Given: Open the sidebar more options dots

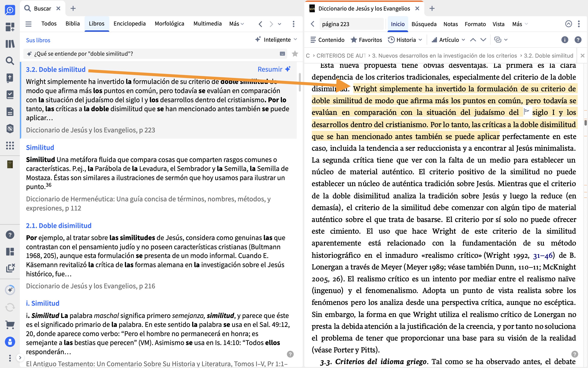Looking at the screenshot, I should coord(10,358).
